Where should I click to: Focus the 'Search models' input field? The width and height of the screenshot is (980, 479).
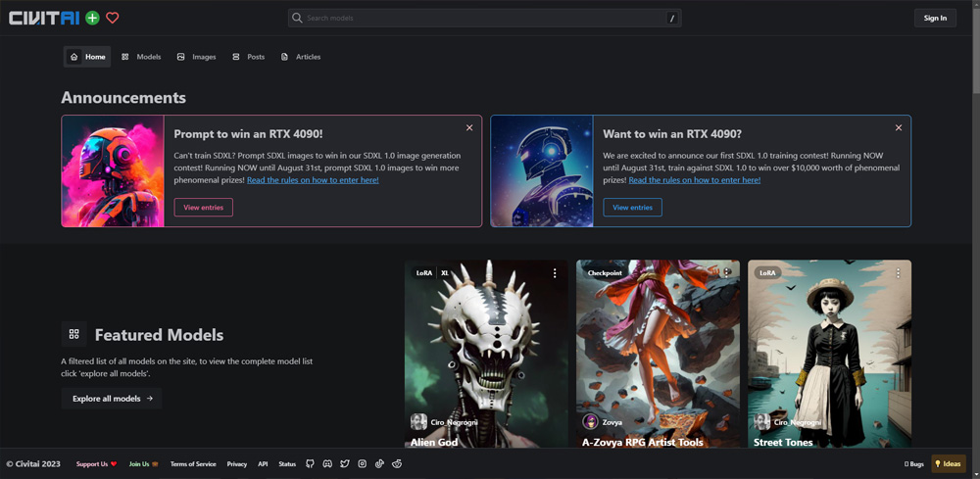[480, 18]
